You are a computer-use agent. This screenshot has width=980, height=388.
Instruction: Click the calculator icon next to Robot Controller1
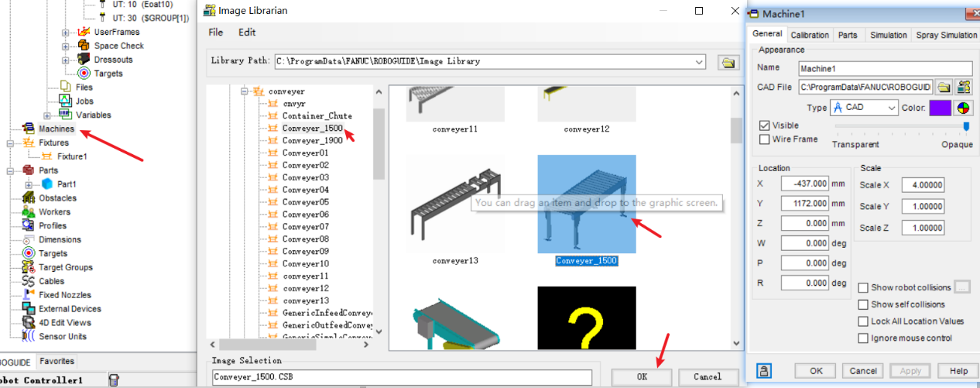point(114,380)
